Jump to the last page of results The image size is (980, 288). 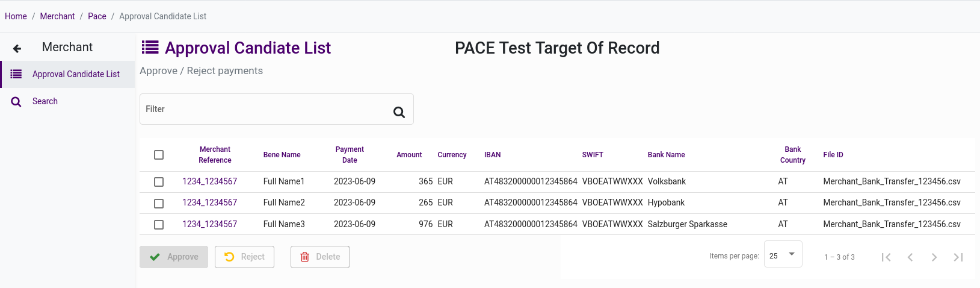[x=958, y=257]
